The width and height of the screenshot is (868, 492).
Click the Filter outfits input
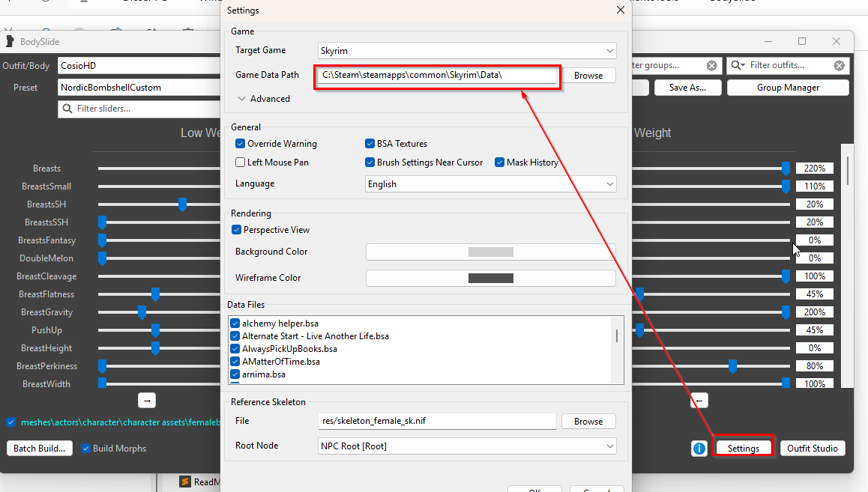tap(788, 65)
